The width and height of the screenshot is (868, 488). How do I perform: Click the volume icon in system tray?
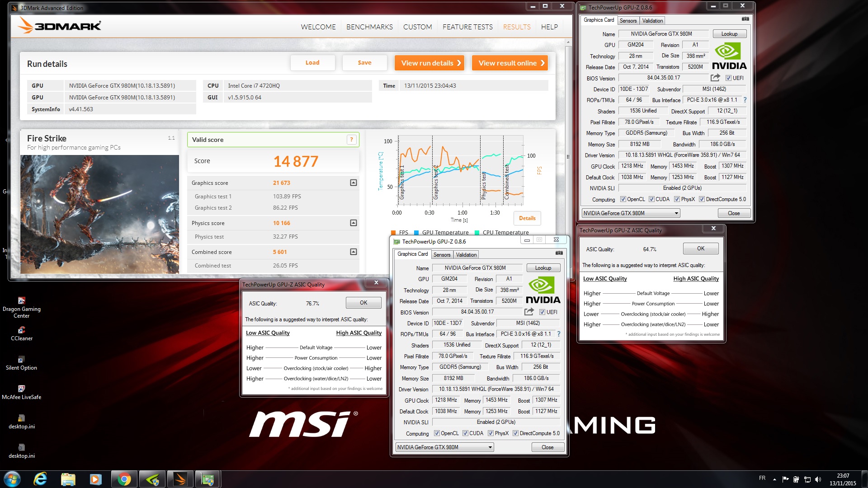pyautogui.click(x=818, y=479)
